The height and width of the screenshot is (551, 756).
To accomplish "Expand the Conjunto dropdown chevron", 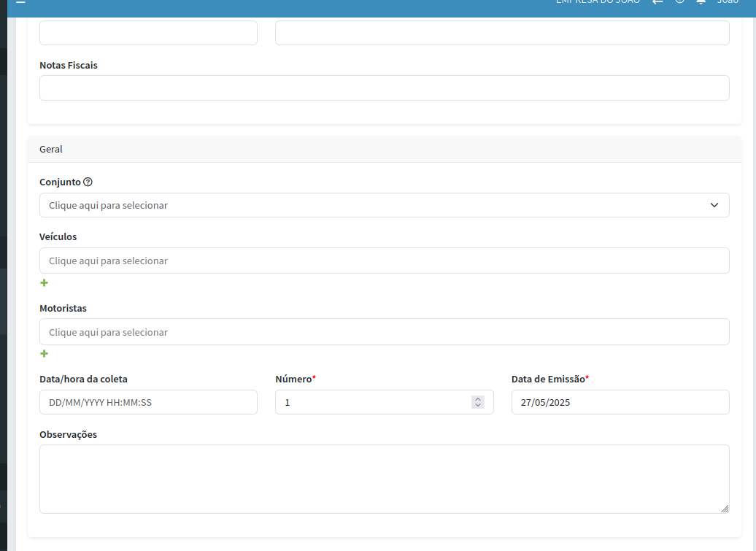I will click(x=714, y=205).
